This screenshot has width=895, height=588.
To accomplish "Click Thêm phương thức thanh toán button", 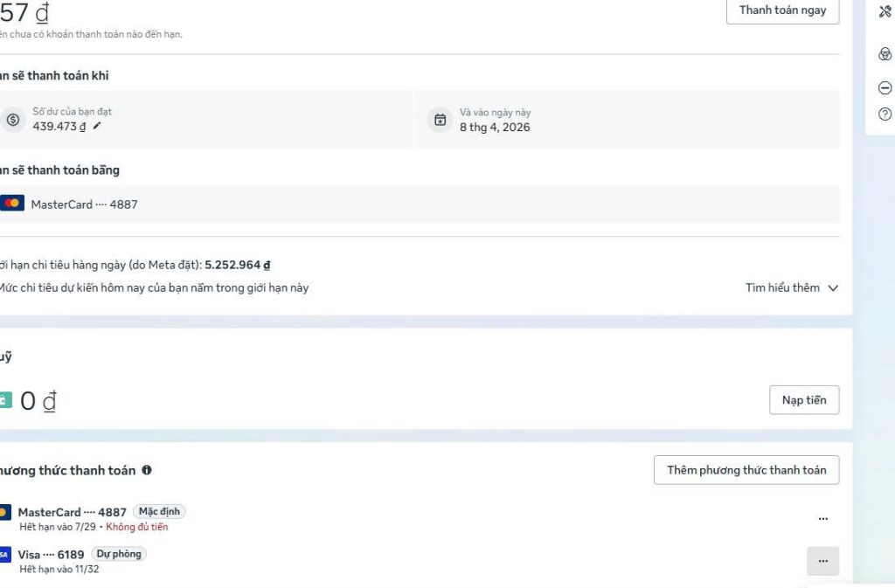I will [746, 470].
